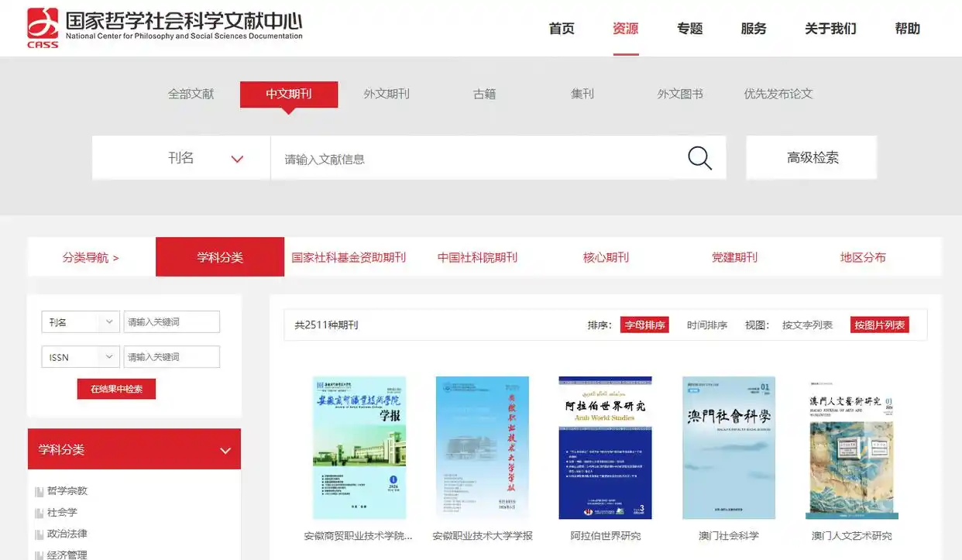This screenshot has width=962, height=560.
Task: Select 国家社科基金资助期刊 tab
Action: pyautogui.click(x=349, y=257)
